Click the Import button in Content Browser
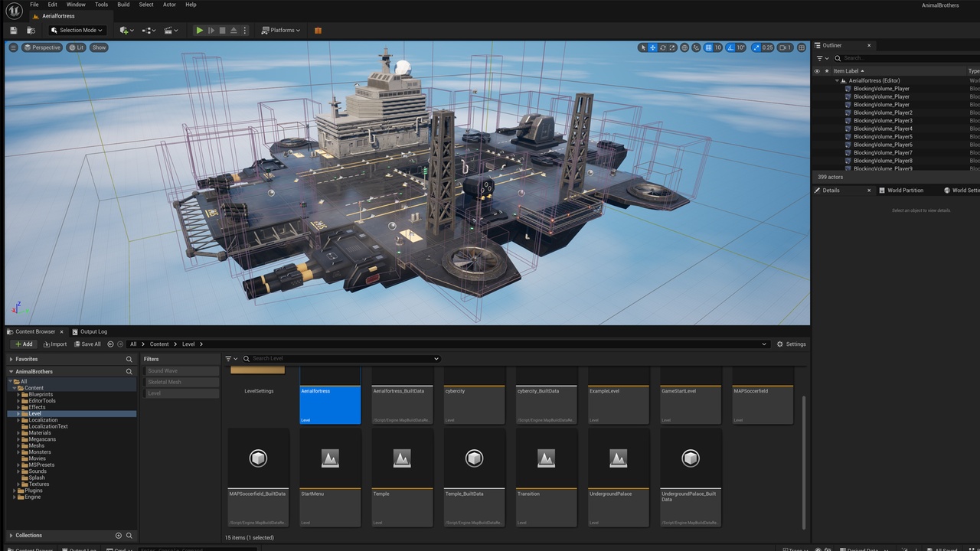This screenshot has height=551, width=980. 55,344
